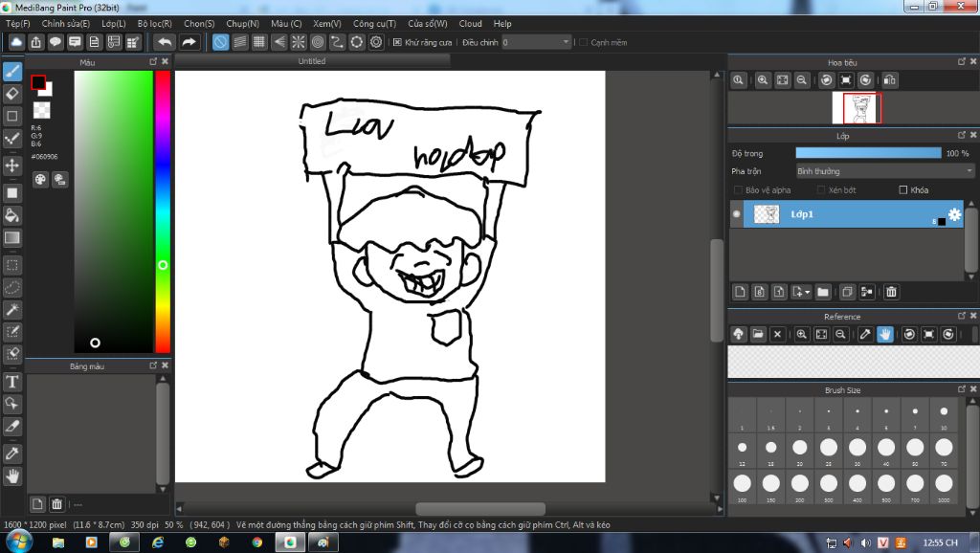
Task: Select the Eraser tool
Action: point(12,94)
